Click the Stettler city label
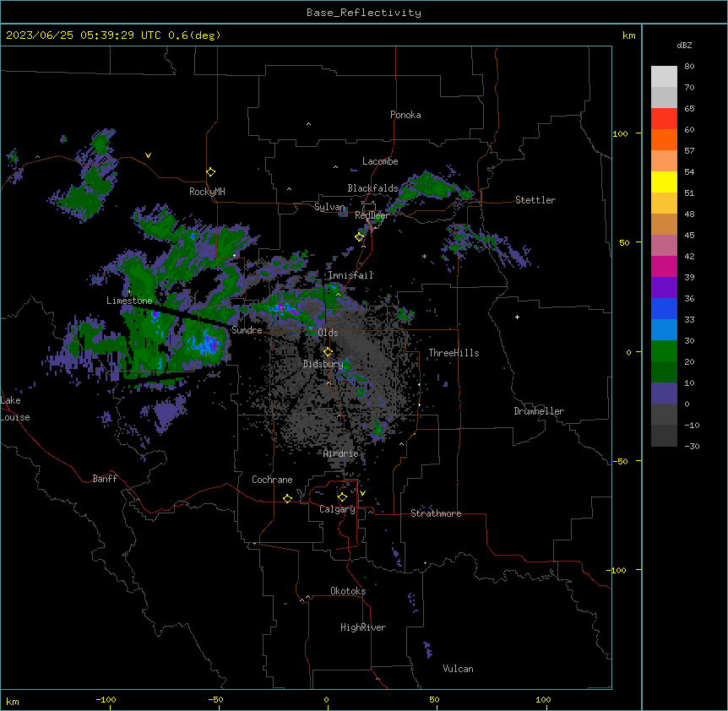Image resolution: width=728 pixels, height=711 pixels. click(535, 200)
